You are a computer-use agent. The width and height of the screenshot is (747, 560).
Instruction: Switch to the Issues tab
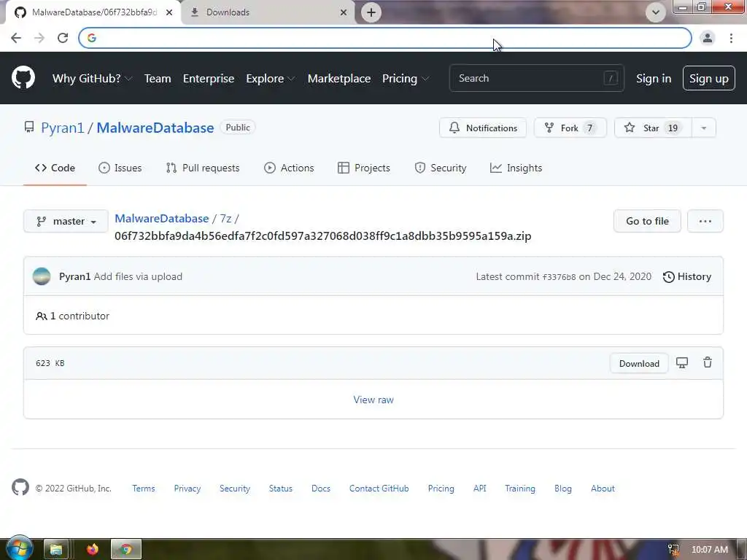click(120, 168)
